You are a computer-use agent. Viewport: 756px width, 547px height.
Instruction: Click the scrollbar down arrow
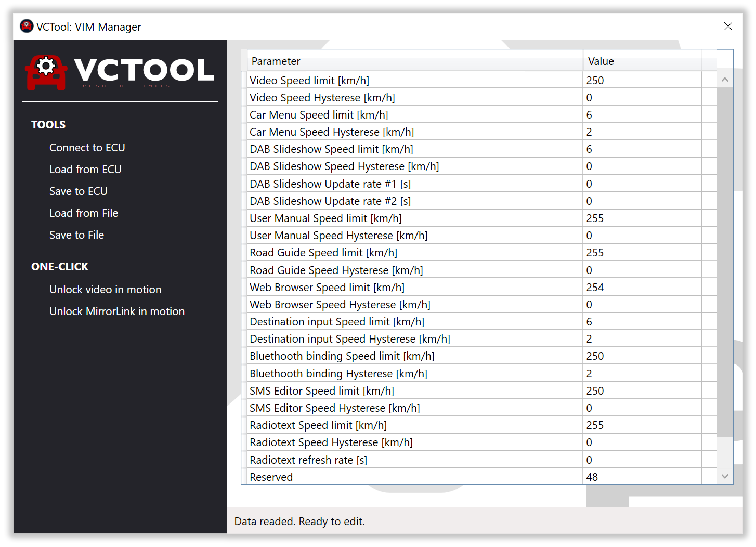(725, 476)
